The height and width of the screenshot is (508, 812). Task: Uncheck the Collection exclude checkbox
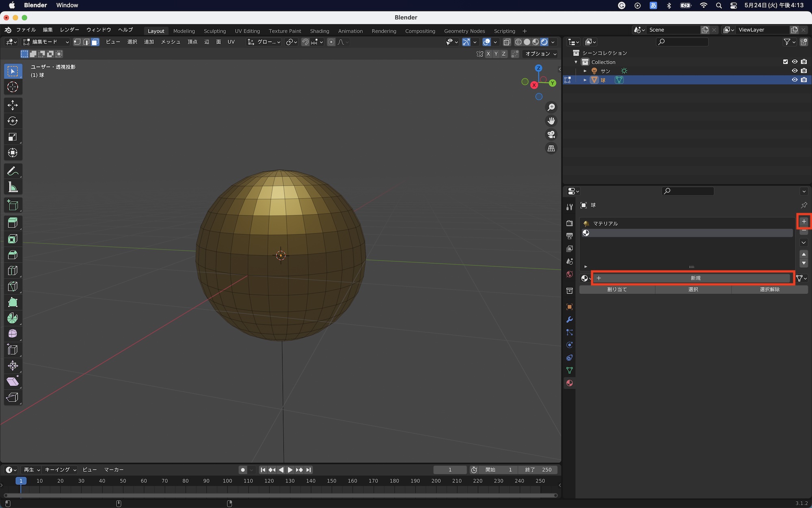785,62
